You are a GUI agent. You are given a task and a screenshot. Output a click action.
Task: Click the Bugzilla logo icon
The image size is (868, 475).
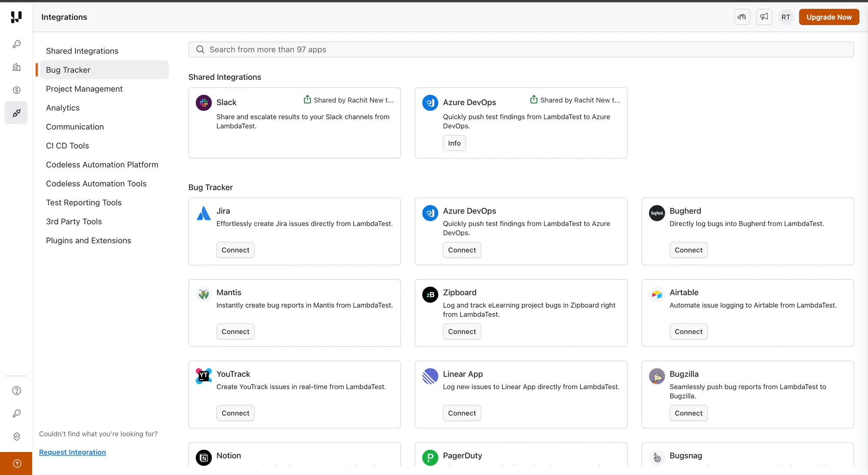tap(657, 376)
